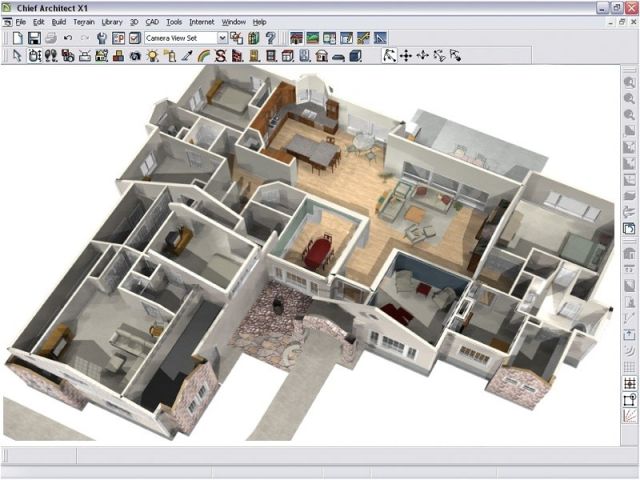Click the New Plan file icon

[x=18, y=38]
